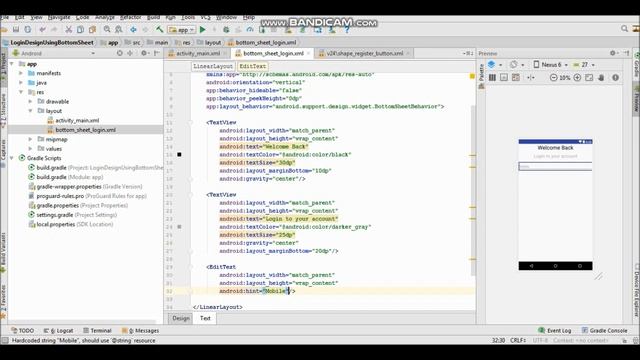This screenshot has height=360, width=640.
Task: Zoom out preview with minus icon
Action: point(553,78)
